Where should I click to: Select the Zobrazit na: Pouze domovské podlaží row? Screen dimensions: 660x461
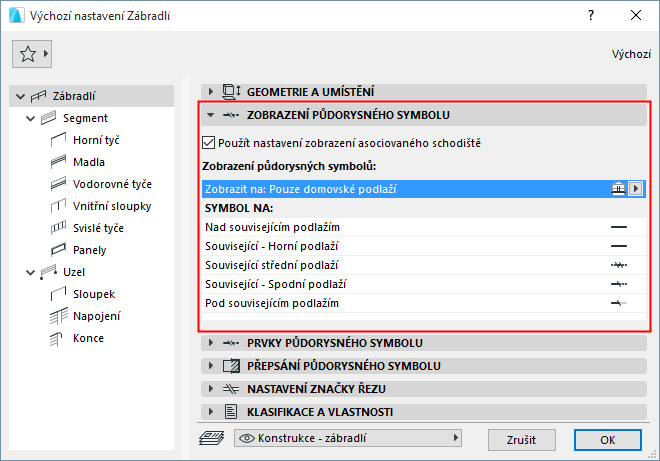click(x=424, y=189)
